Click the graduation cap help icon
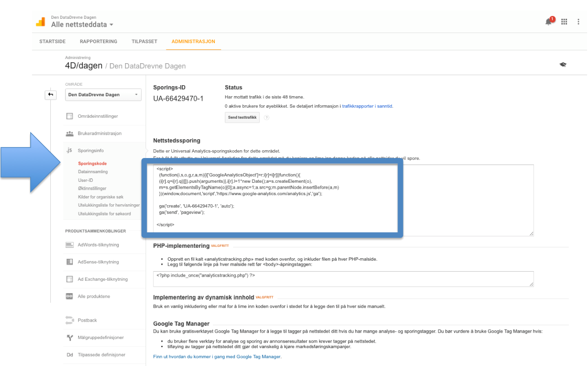Image resolution: width=588 pixels, height=366 pixels. point(563,65)
